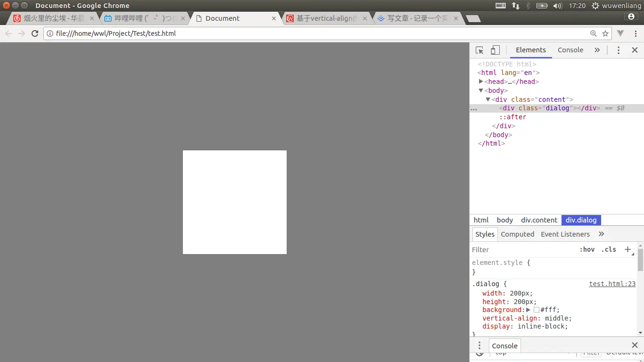This screenshot has height=362, width=644.
Task: Close the DevTools panel
Action: [x=635, y=50]
